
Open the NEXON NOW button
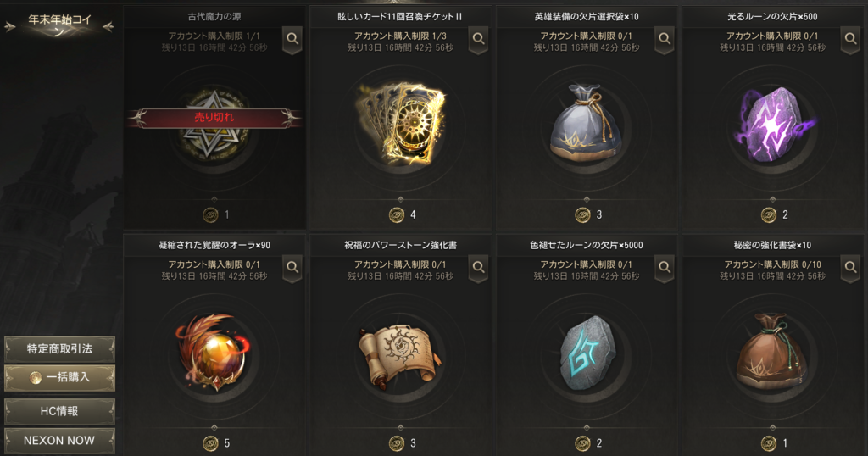[x=60, y=441]
